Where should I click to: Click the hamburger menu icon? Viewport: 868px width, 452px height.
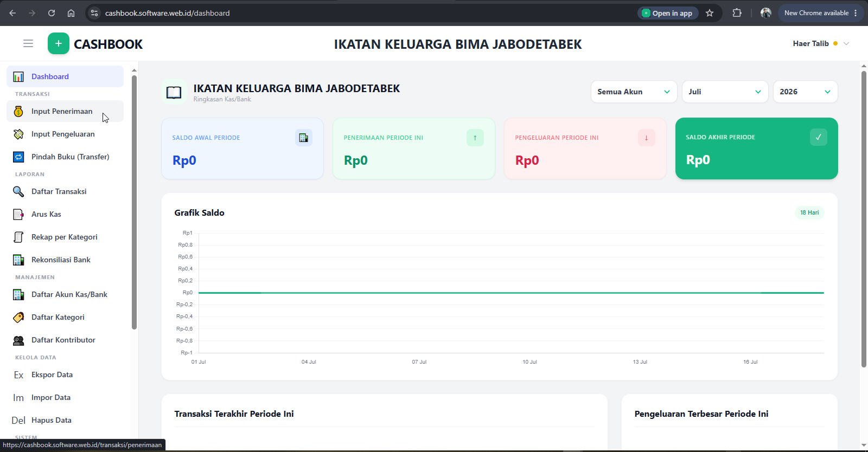pyautogui.click(x=28, y=43)
